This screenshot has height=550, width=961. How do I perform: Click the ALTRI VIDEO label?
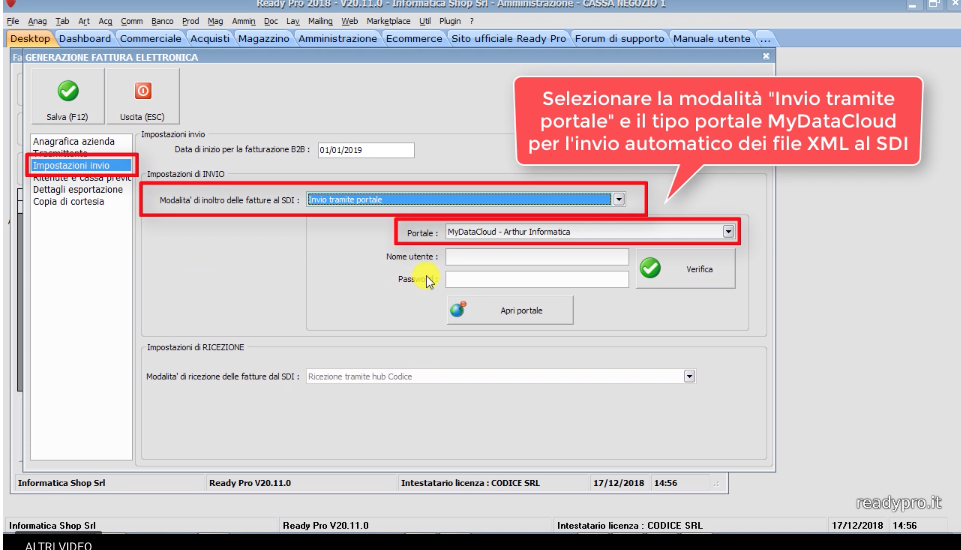[58, 545]
